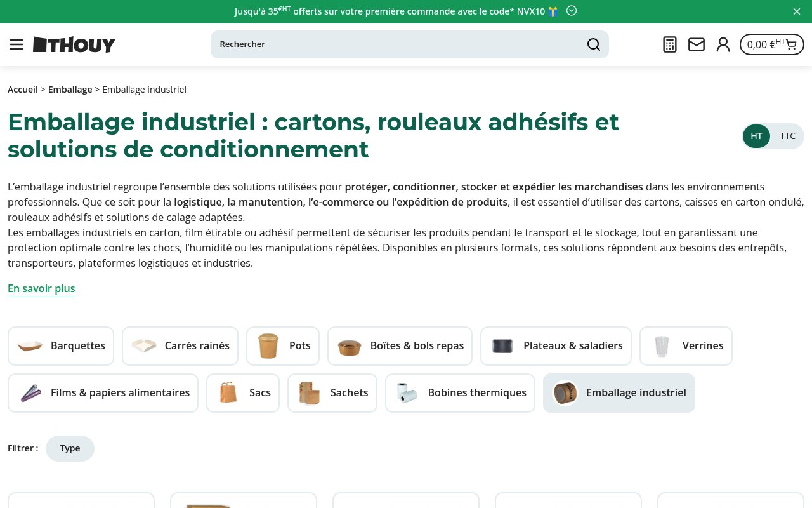Select the Sachets category
This screenshot has width=812, height=508.
332,393
